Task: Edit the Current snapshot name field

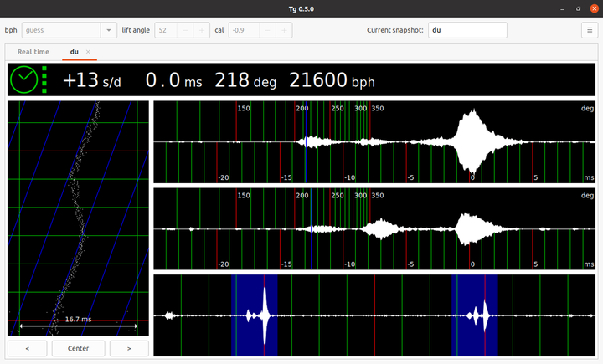Action: coord(467,30)
